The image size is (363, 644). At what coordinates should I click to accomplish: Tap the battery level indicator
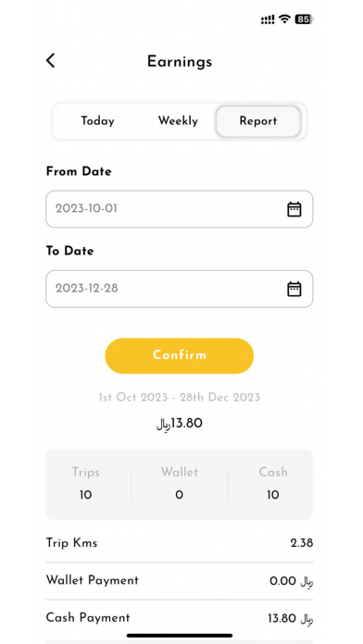pyautogui.click(x=305, y=19)
